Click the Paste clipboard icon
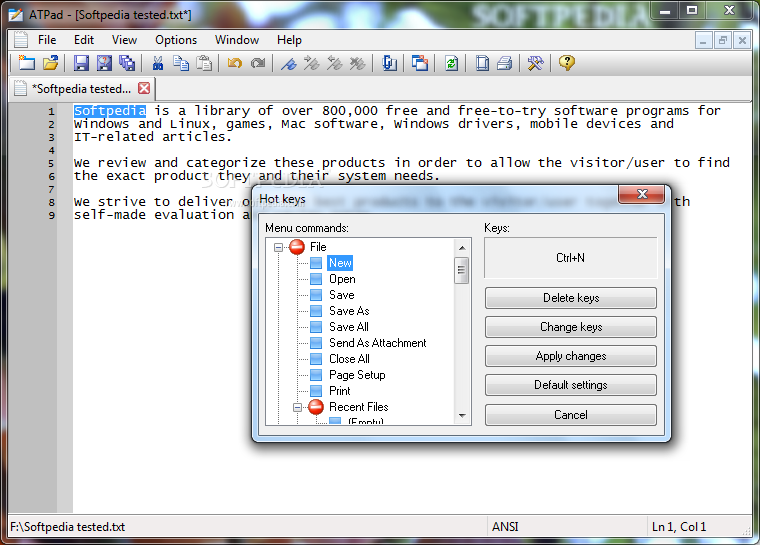Screen dimensions: 760x545 tap(204, 63)
